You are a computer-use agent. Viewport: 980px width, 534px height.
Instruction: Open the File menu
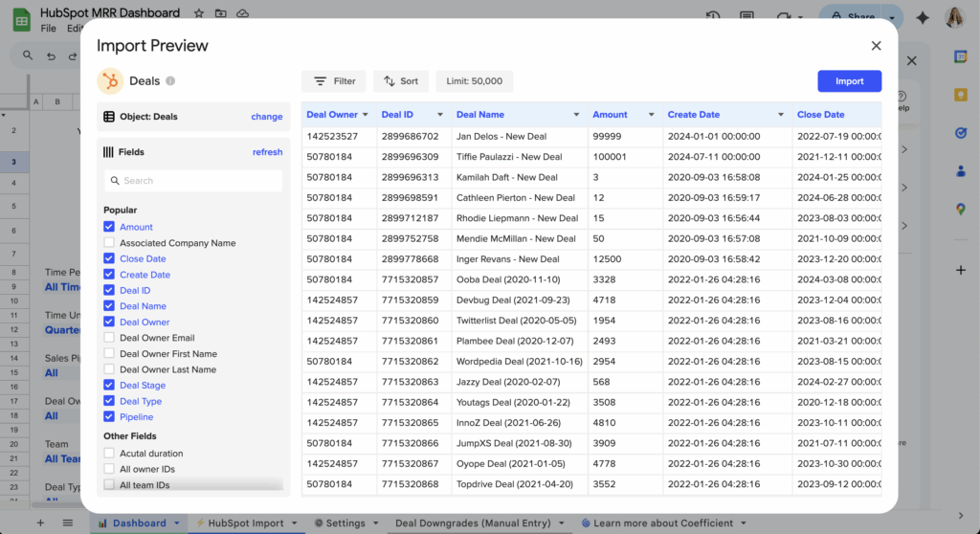48,28
